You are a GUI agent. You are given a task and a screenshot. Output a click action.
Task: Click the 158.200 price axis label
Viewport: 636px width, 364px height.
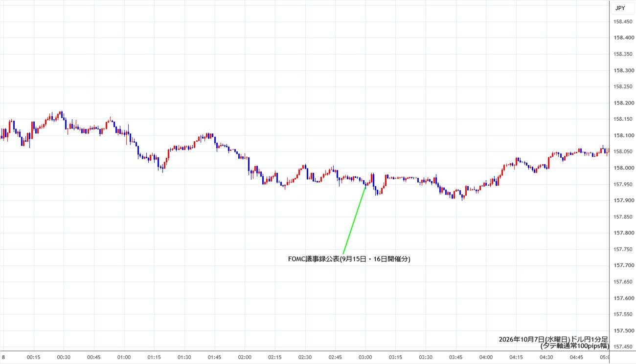(x=623, y=103)
